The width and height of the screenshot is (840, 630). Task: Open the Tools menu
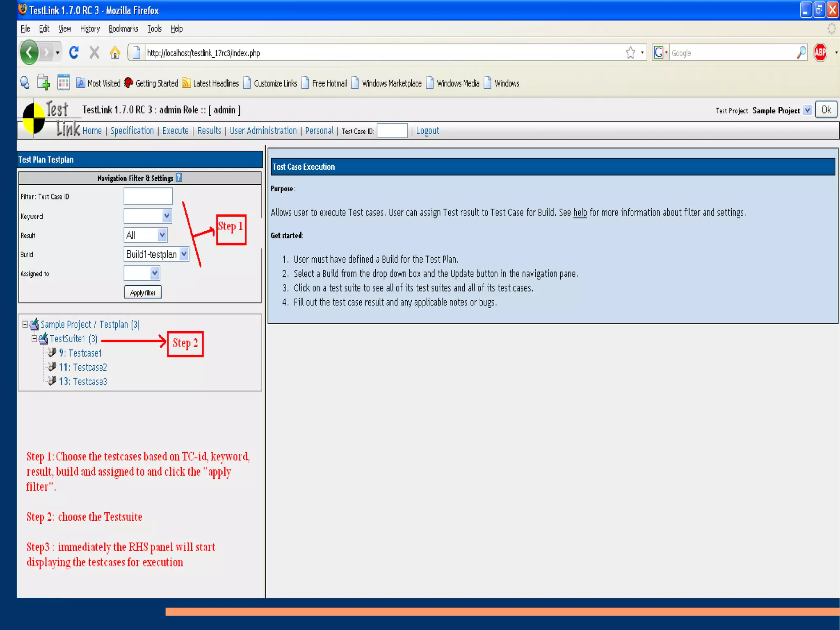click(x=154, y=29)
